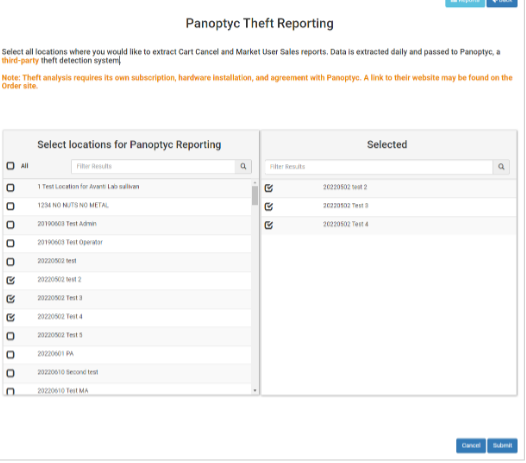This screenshot has width=526, height=463.
Task: Check the 1234 NO NUTS NO METAL checkbox
Action: pos(10,206)
